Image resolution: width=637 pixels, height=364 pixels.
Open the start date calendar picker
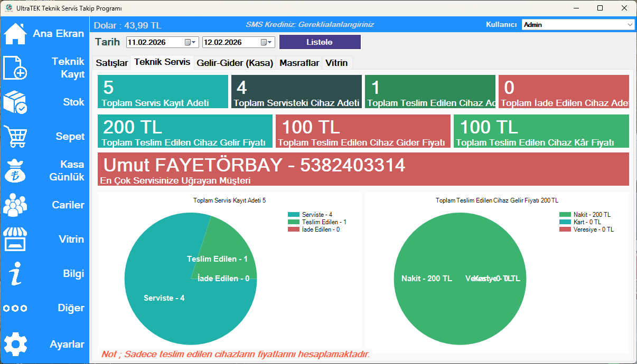pos(191,42)
